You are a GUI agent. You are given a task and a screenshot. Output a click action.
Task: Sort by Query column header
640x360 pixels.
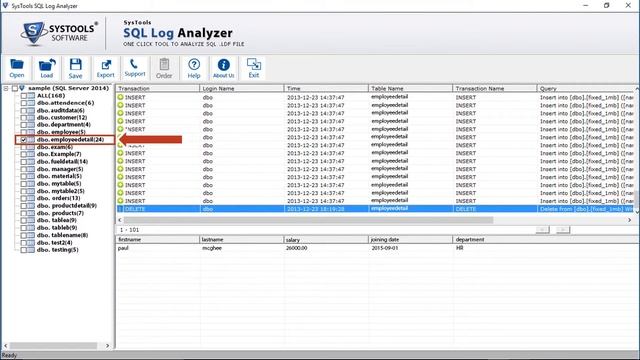pyautogui.click(x=586, y=88)
